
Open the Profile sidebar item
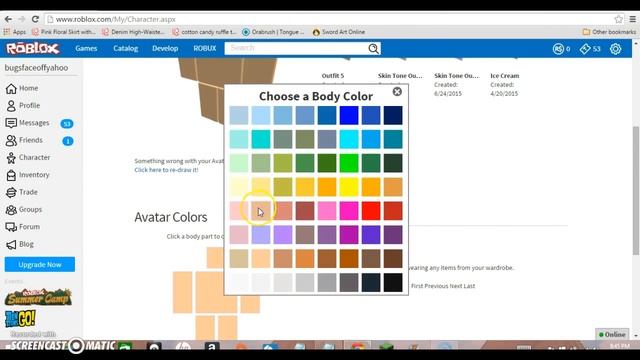click(23, 105)
